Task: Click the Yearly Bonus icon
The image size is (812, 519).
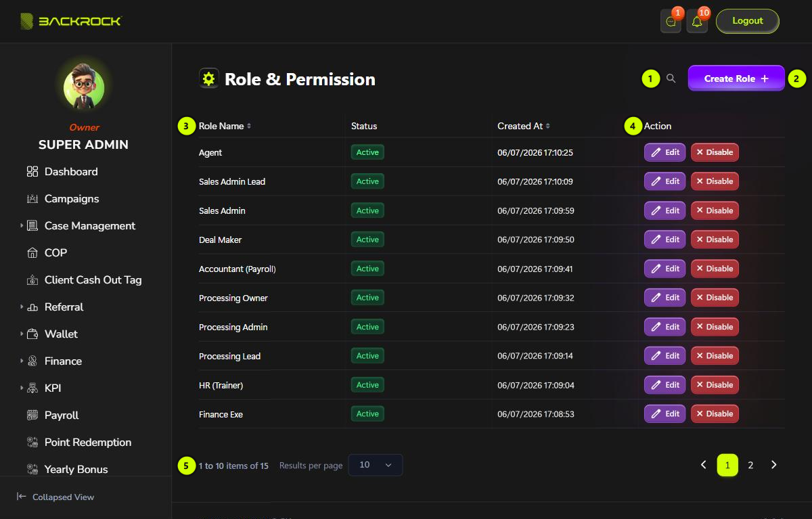Action: (x=32, y=470)
